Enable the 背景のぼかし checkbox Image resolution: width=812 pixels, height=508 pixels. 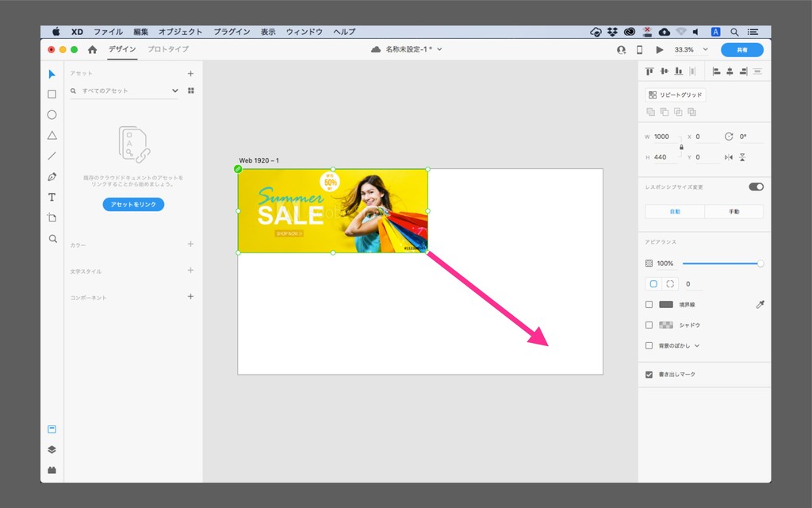pos(649,346)
